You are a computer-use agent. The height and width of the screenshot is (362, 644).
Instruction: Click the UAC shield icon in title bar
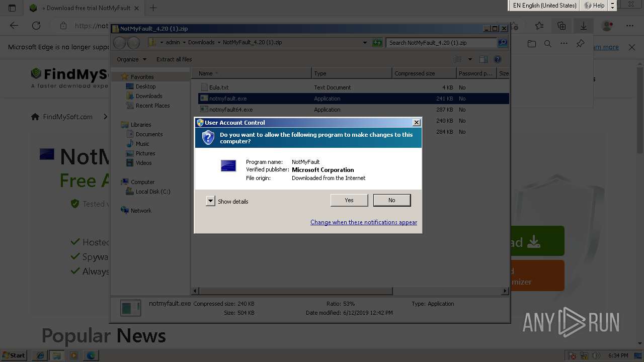point(200,123)
